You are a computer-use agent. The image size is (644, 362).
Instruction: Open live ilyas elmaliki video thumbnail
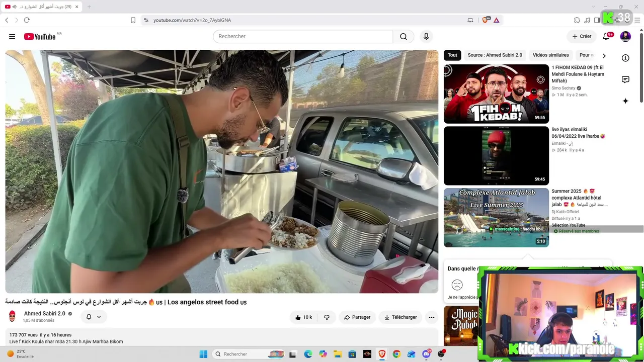(x=496, y=156)
